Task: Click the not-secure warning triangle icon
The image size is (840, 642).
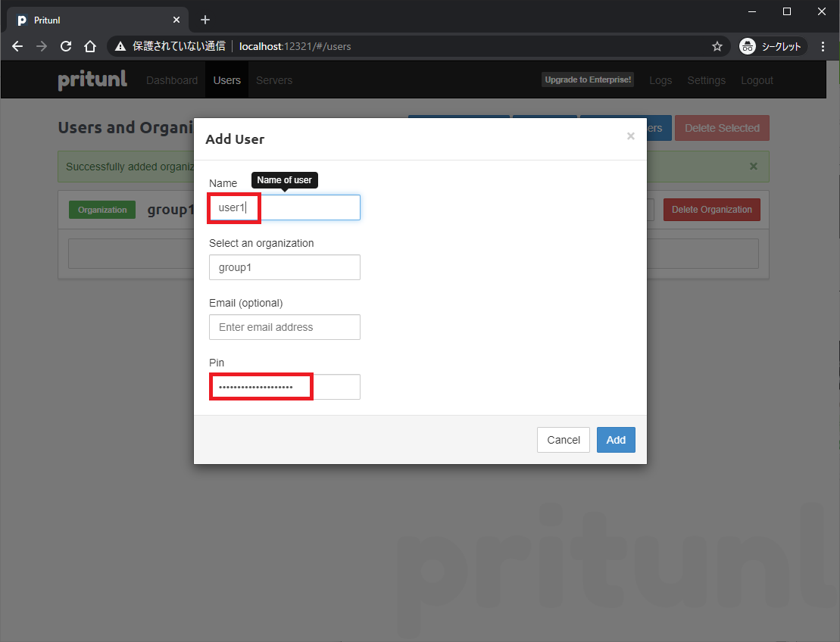Action: [x=120, y=47]
